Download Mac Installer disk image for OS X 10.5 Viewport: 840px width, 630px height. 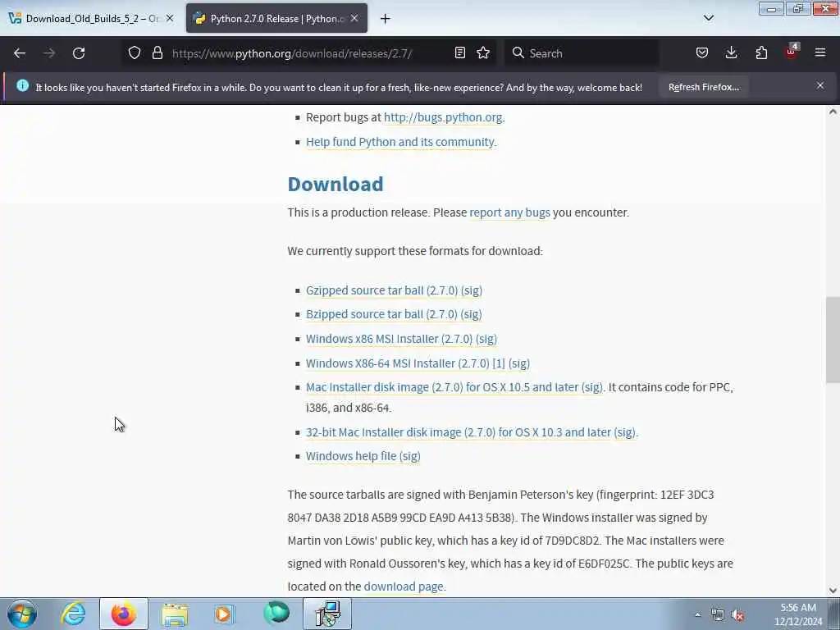(x=442, y=387)
